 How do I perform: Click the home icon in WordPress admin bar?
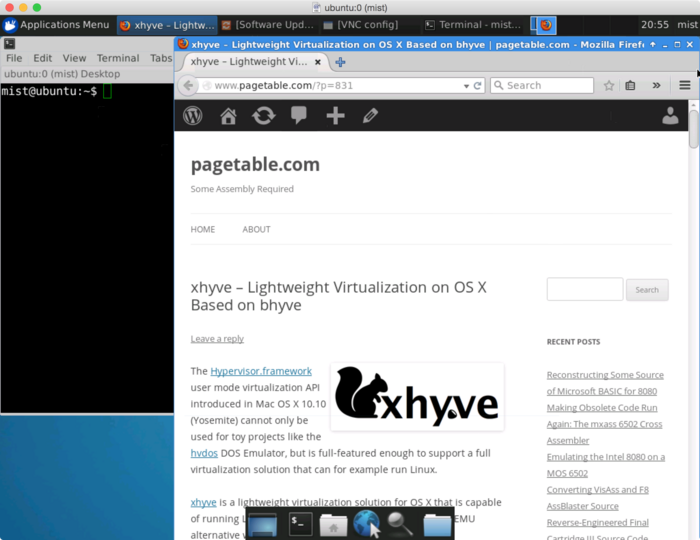228,116
